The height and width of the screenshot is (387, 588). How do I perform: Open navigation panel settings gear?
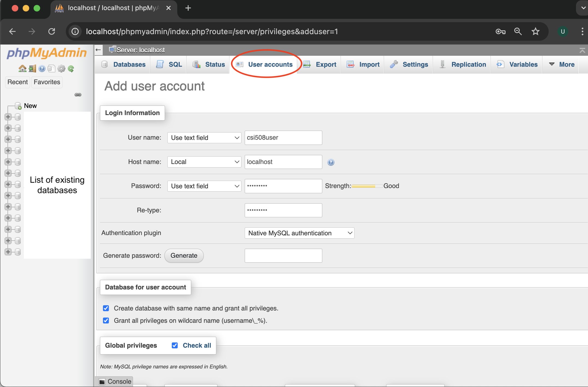61,68
